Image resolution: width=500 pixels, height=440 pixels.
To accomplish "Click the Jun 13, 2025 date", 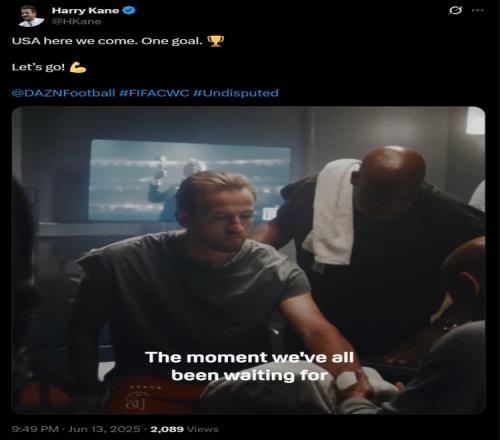I will point(104,429).
